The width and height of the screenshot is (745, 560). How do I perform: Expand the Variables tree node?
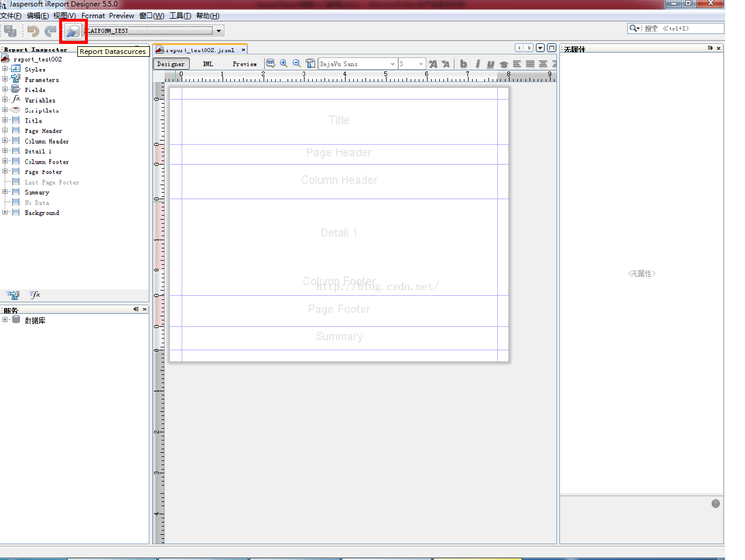coord(5,100)
